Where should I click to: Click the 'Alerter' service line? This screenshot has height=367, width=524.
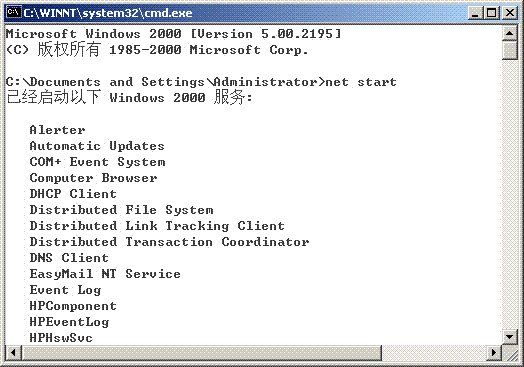[57, 130]
